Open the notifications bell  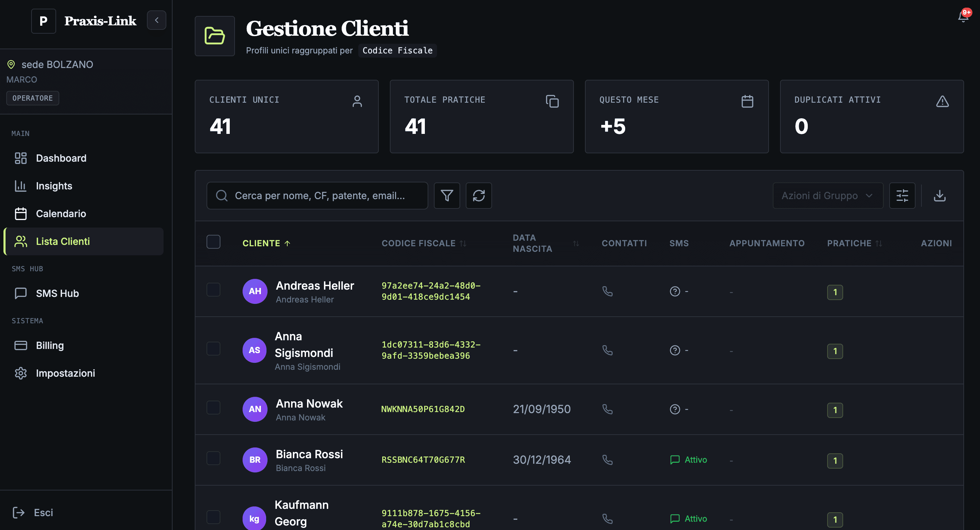963,17
